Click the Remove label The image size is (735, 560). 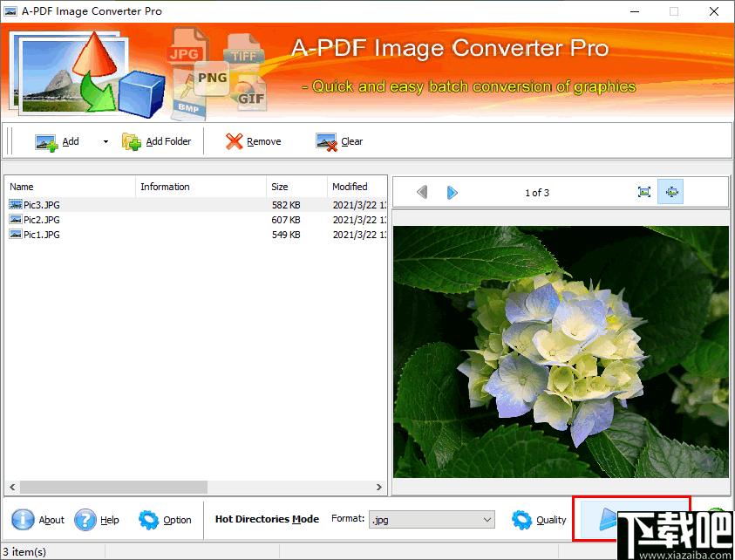(264, 141)
